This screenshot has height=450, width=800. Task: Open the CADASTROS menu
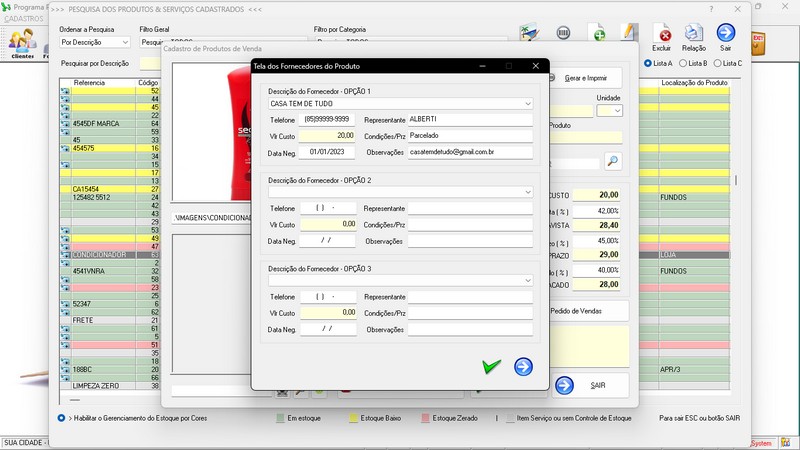tap(24, 19)
